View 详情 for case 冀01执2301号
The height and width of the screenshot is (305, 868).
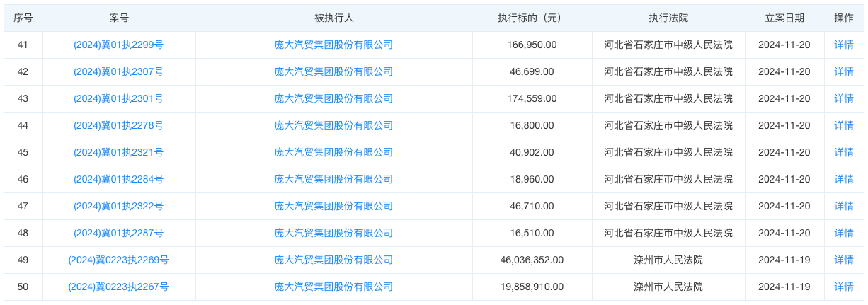click(x=844, y=98)
